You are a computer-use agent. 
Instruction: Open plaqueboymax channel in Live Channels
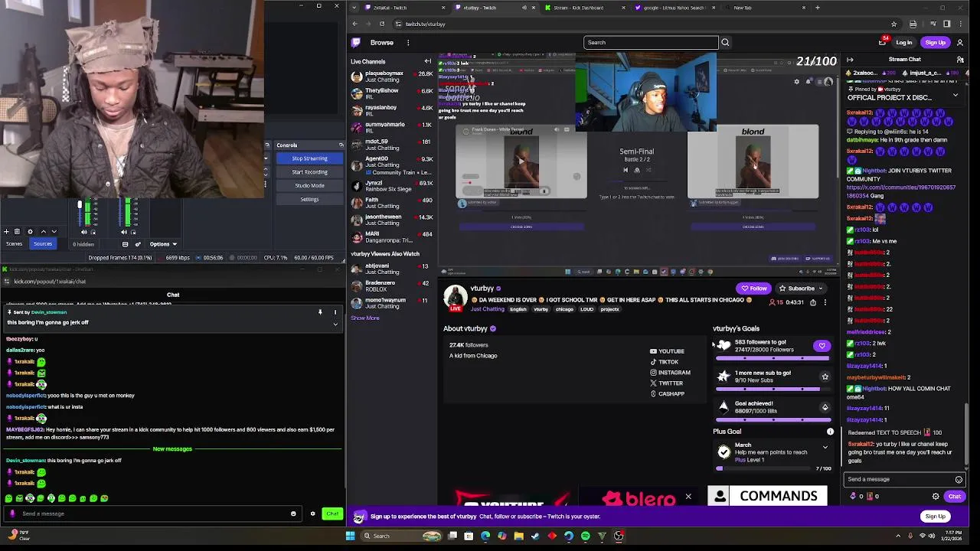pos(391,77)
